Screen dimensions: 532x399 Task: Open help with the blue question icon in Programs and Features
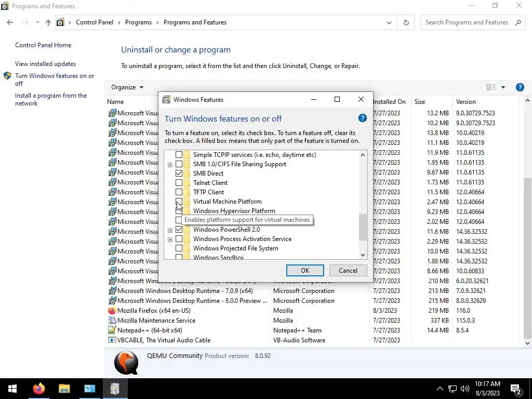click(x=520, y=87)
